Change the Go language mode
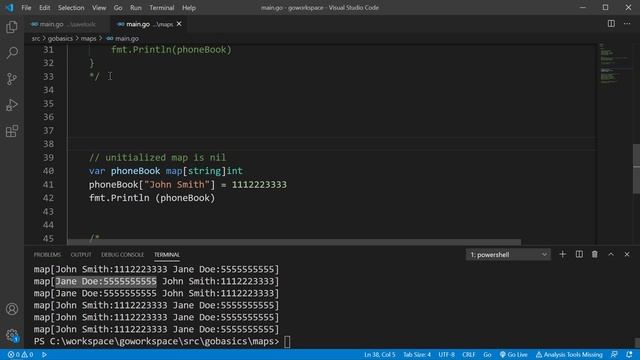This screenshot has height=360, width=640. pos(487,355)
